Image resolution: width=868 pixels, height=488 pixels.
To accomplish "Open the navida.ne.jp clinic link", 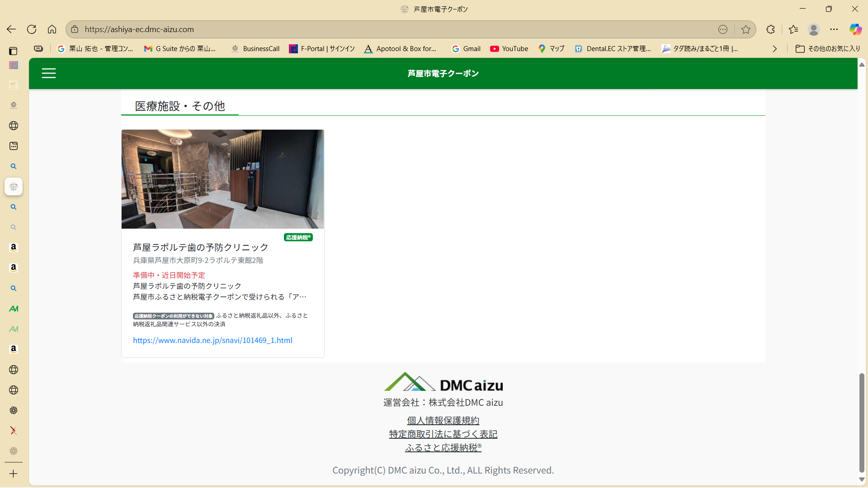I will click(212, 340).
